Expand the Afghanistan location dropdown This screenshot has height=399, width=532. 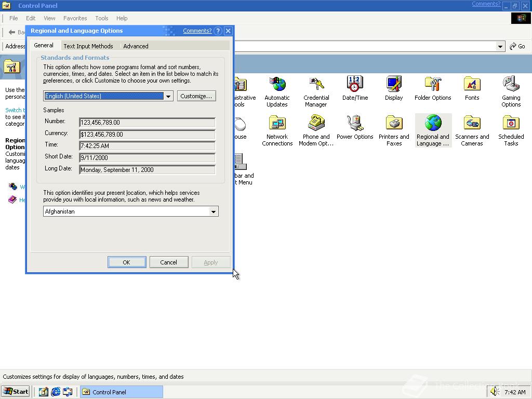click(x=214, y=211)
